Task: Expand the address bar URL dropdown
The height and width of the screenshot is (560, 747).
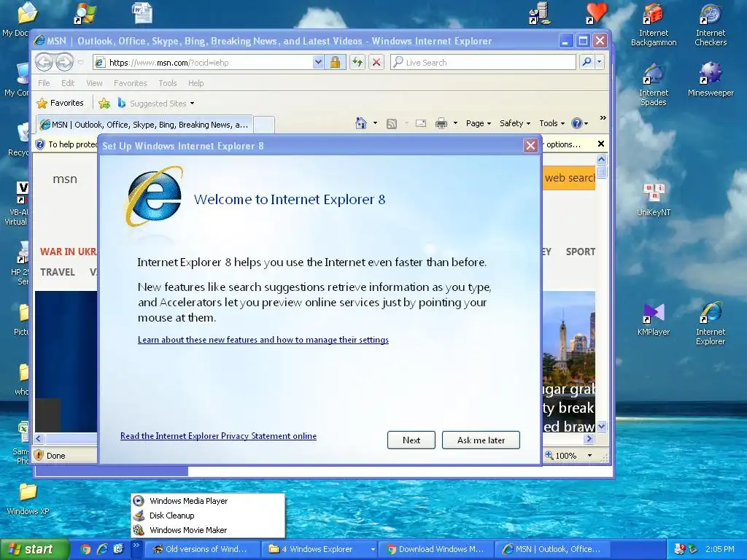Action: 318,62
